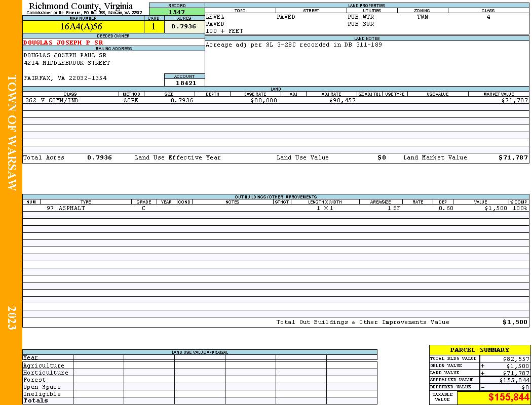The width and height of the screenshot is (532, 405).
Task: Click the LAND PROPERTIES header
Action: coord(367,6)
